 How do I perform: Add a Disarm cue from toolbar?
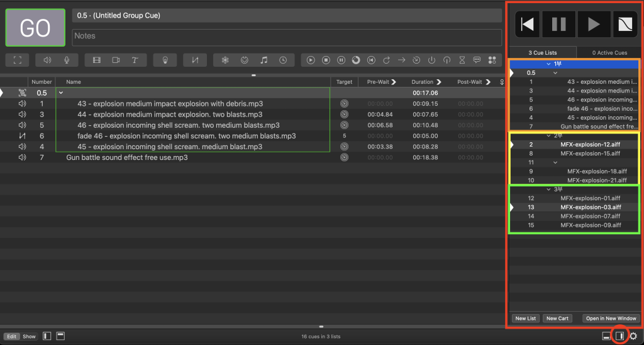(447, 60)
